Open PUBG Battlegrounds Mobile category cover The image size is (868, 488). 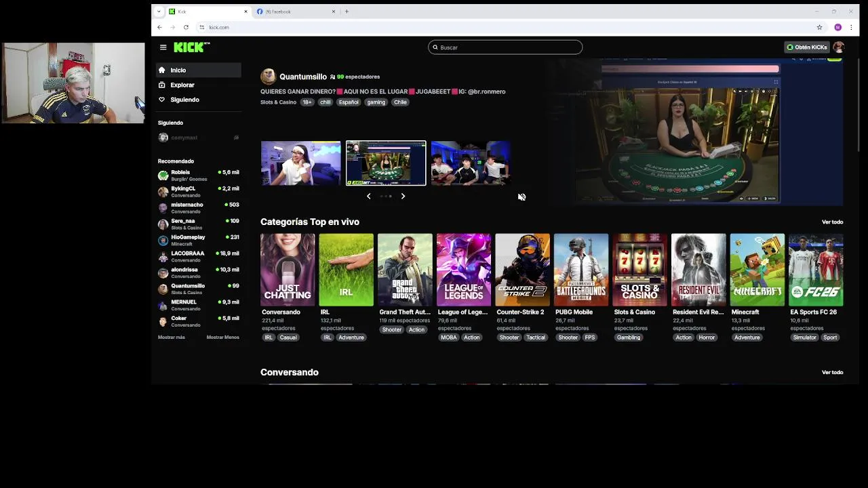coord(581,270)
